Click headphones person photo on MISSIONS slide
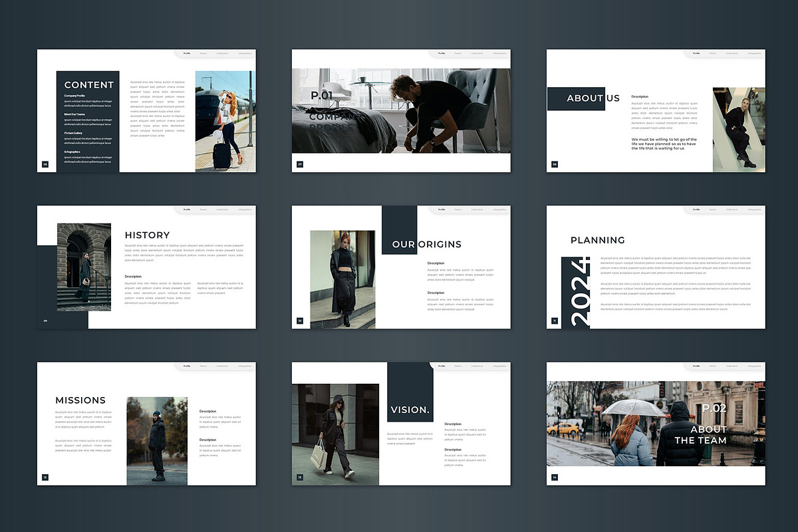 (x=157, y=441)
